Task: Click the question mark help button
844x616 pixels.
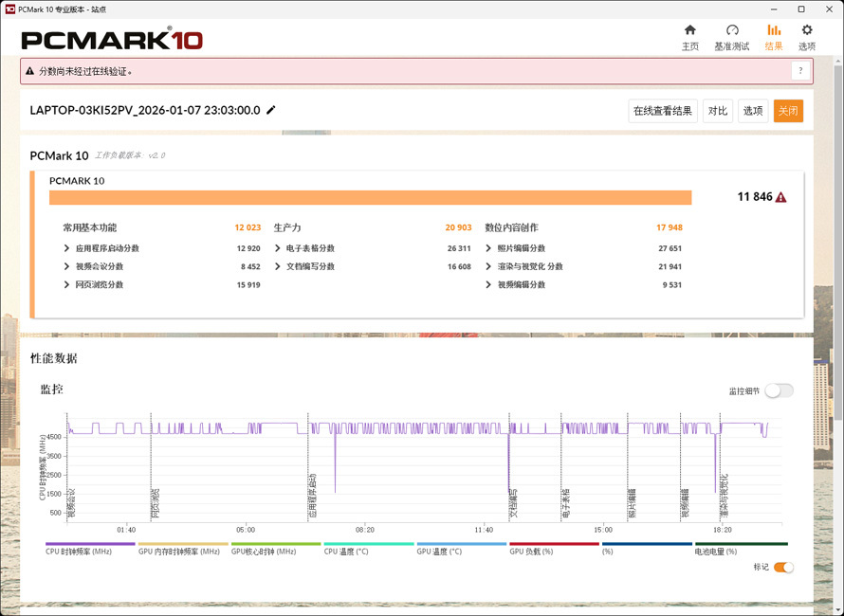Action: pyautogui.click(x=800, y=71)
